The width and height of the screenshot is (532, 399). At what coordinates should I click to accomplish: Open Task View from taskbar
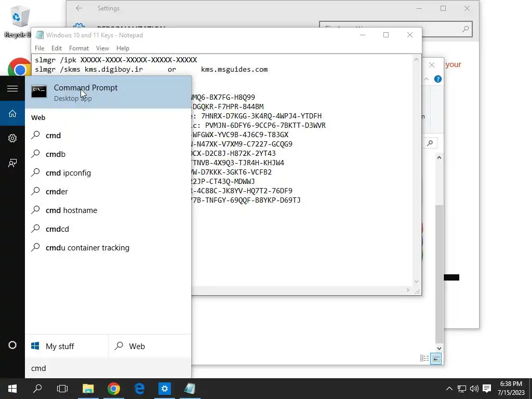point(62,389)
